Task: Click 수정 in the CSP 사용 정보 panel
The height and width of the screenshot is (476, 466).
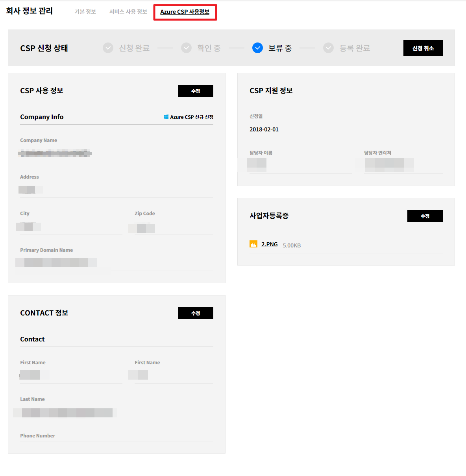Action: pos(195,91)
